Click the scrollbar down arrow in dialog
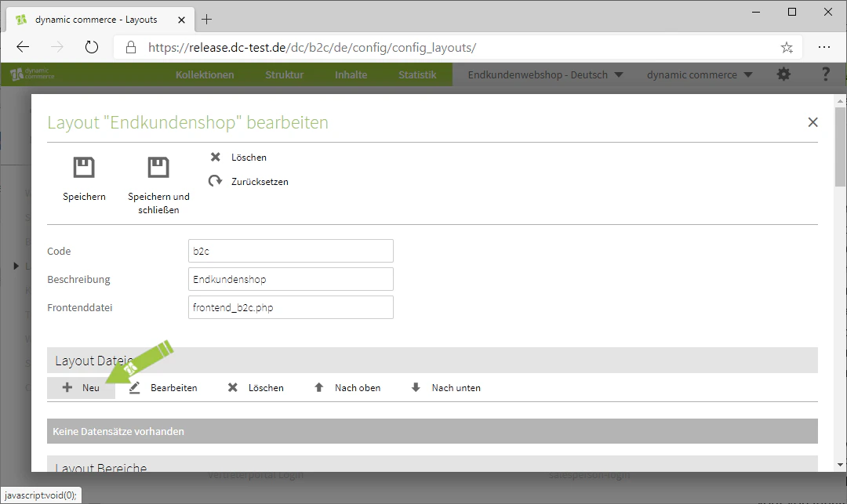The image size is (847, 504). (x=840, y=465)
